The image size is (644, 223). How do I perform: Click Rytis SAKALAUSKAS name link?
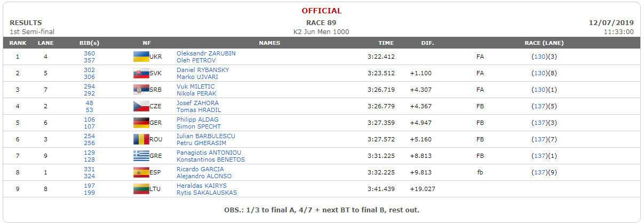click(207, 193)
